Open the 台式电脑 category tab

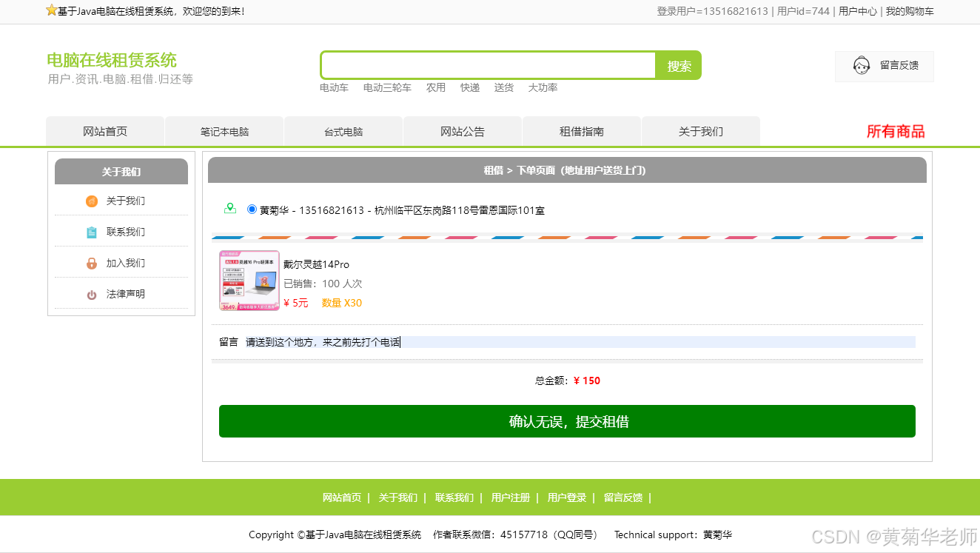[x=343, y=130]
